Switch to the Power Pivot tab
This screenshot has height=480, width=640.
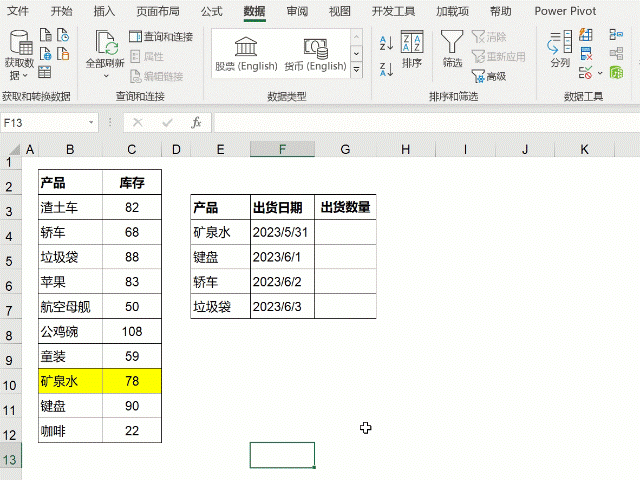[x=565, y=11]
